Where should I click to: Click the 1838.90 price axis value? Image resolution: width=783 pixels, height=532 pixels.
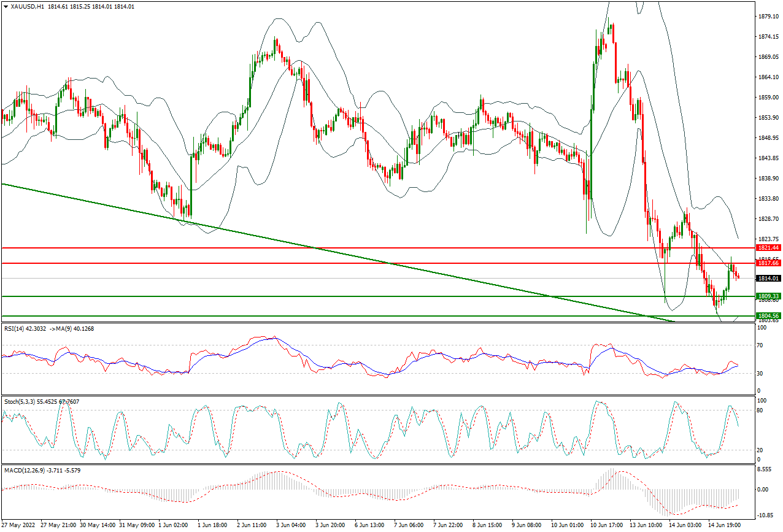[x=768, y=179]
